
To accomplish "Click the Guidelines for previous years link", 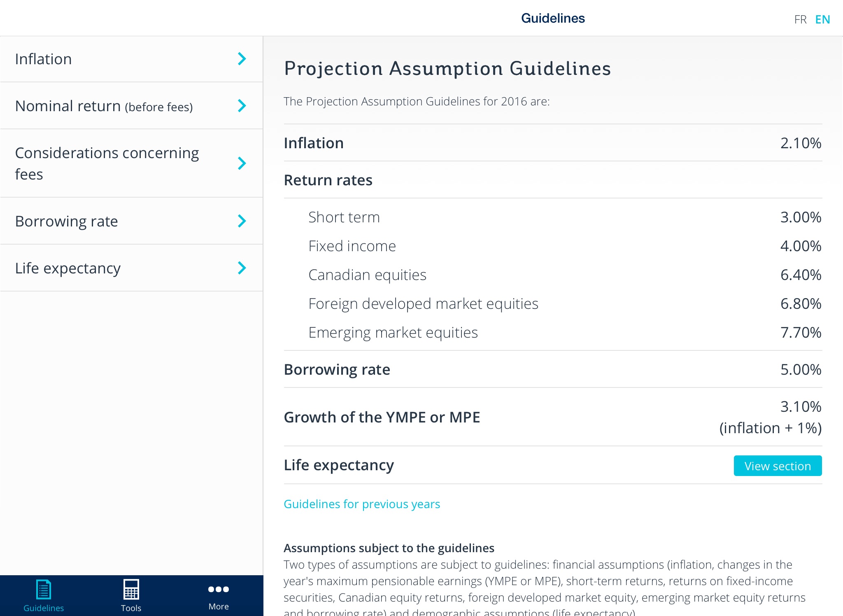I will click(362, 504).
